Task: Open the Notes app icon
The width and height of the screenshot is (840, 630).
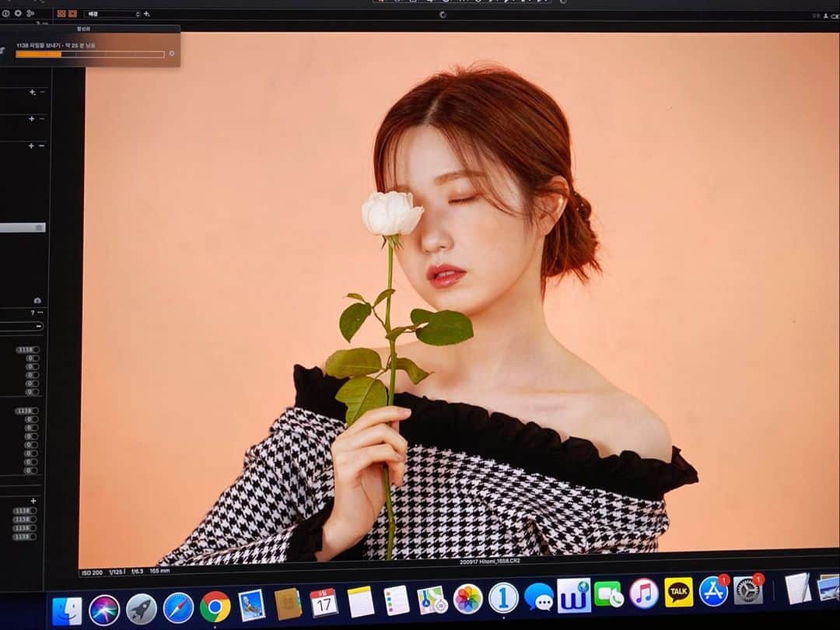Action: (361, 601)
